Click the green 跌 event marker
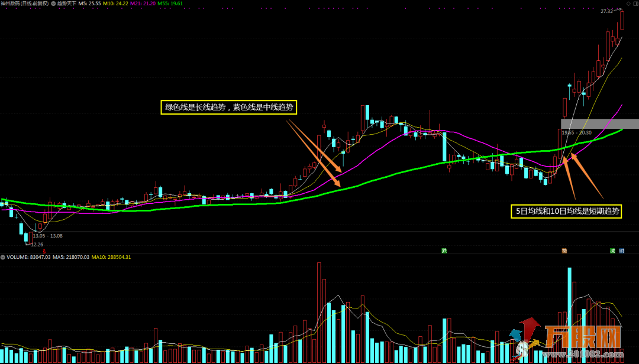 coord(444,251)
